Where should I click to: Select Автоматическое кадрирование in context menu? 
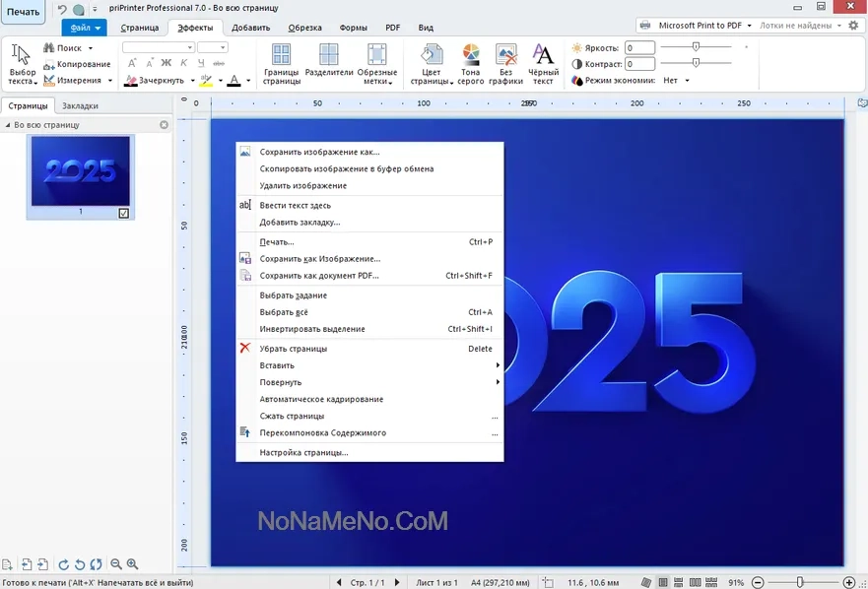321,399
